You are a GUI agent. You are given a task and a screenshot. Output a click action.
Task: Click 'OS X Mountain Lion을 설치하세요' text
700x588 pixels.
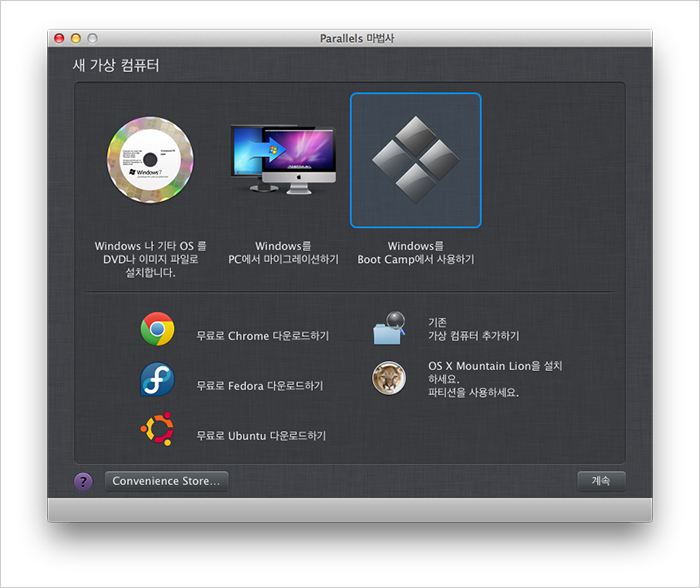pos(495,372)
